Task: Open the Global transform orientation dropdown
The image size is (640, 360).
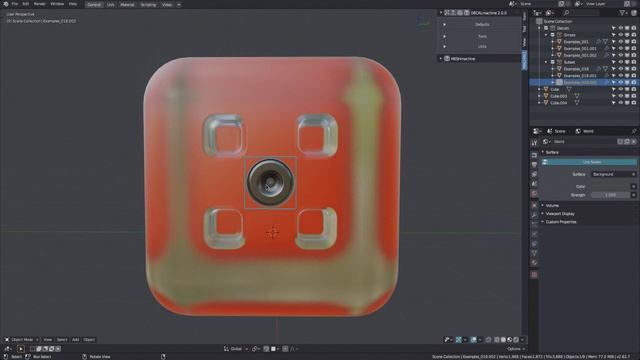Action: pyautogui.click(x=235, y=349)
